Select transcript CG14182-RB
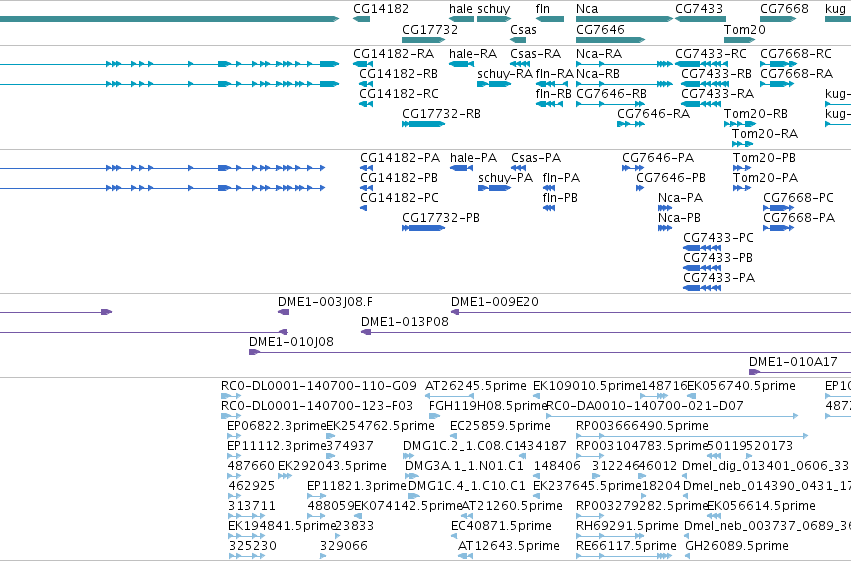 [398, 74]
